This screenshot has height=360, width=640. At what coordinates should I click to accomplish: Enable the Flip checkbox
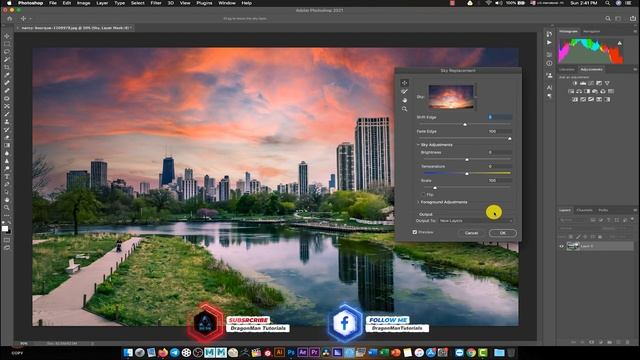pos(423,194)
